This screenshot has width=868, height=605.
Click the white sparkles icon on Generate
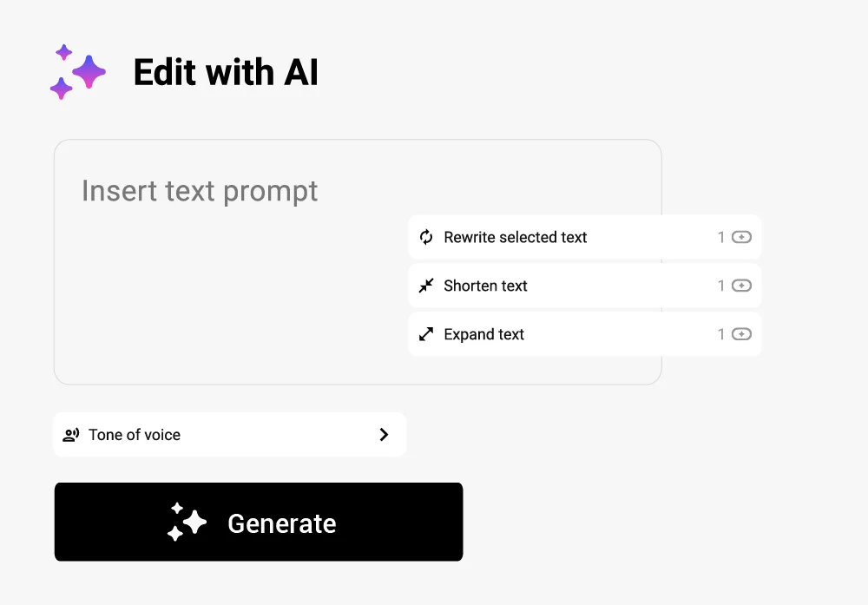pos(187,522)
